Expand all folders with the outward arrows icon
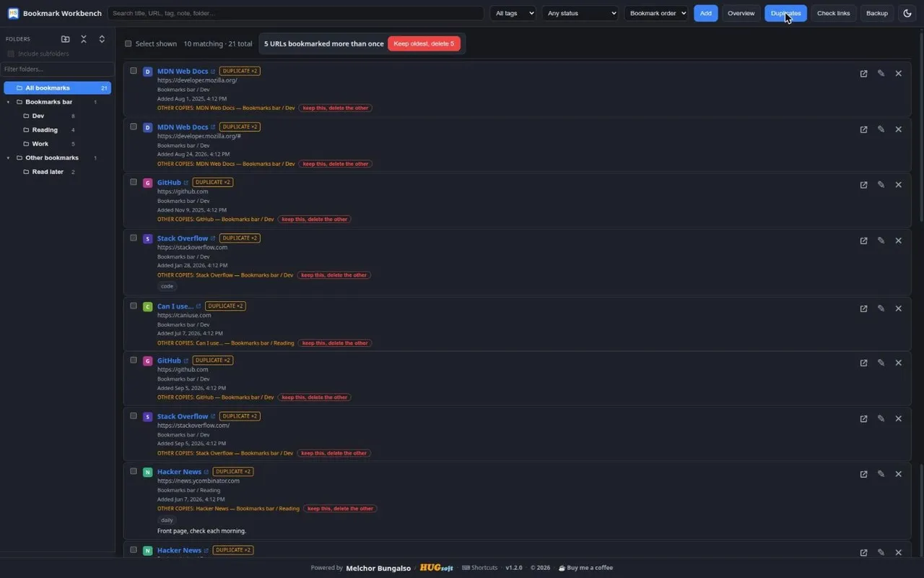Viewport: 924px width, 578px height. (x=102, y=39)
